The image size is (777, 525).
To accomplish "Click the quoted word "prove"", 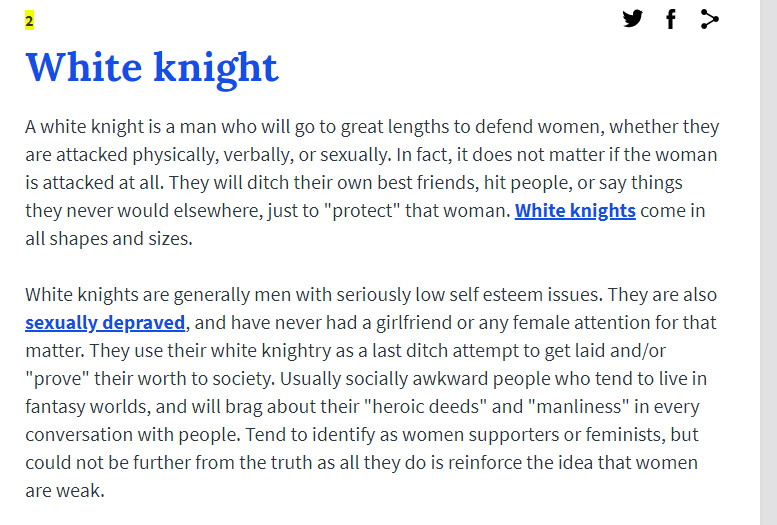I will (58, 379).
